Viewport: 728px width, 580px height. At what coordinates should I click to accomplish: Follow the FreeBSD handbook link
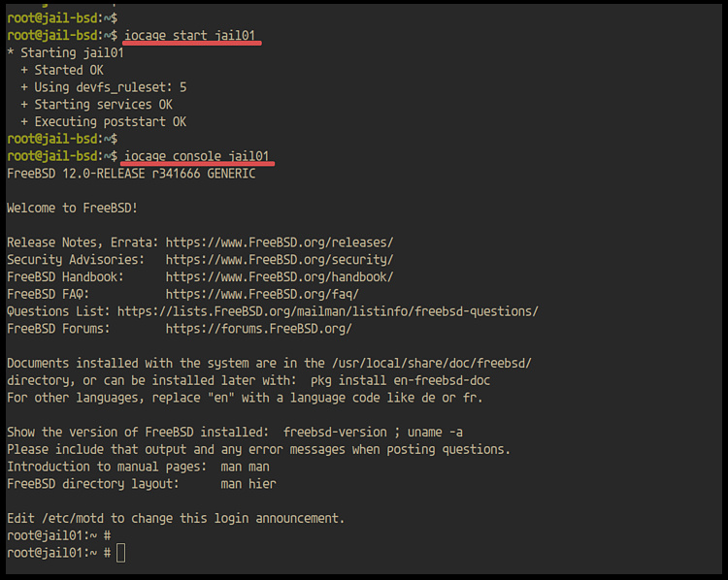(x=280, y=277)
